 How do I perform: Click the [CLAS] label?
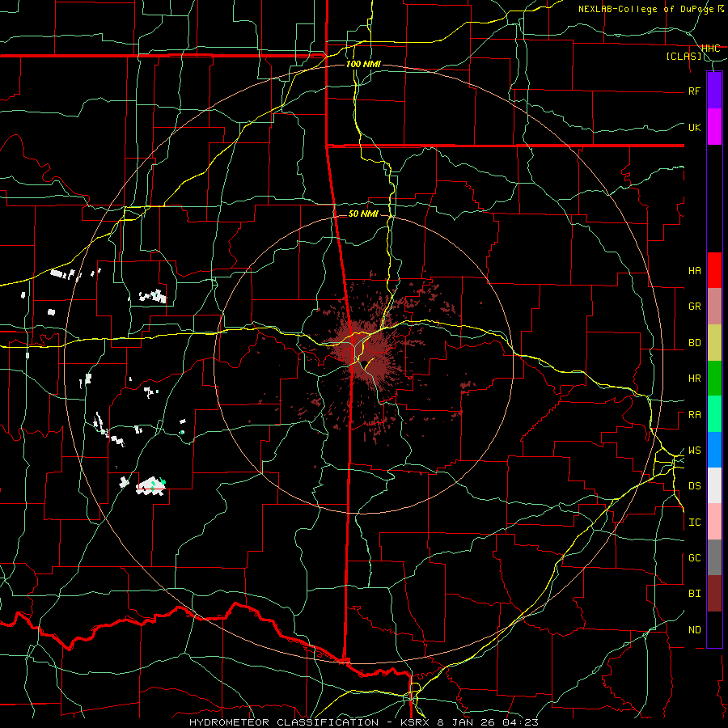tap(684, 56)
